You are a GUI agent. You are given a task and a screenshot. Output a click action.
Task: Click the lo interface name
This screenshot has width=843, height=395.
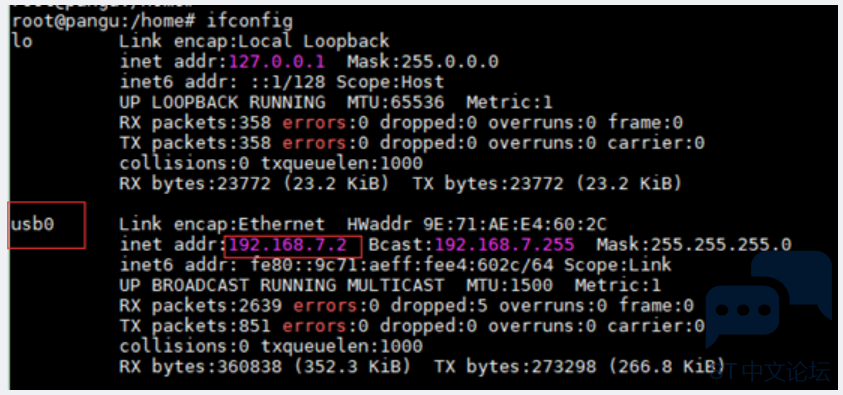pos(22,41)
